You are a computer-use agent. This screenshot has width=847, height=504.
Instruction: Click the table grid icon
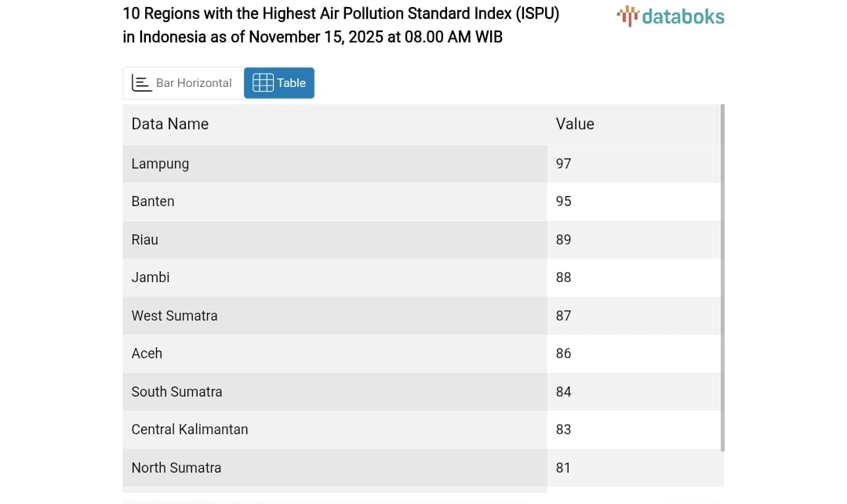(263, 83)
